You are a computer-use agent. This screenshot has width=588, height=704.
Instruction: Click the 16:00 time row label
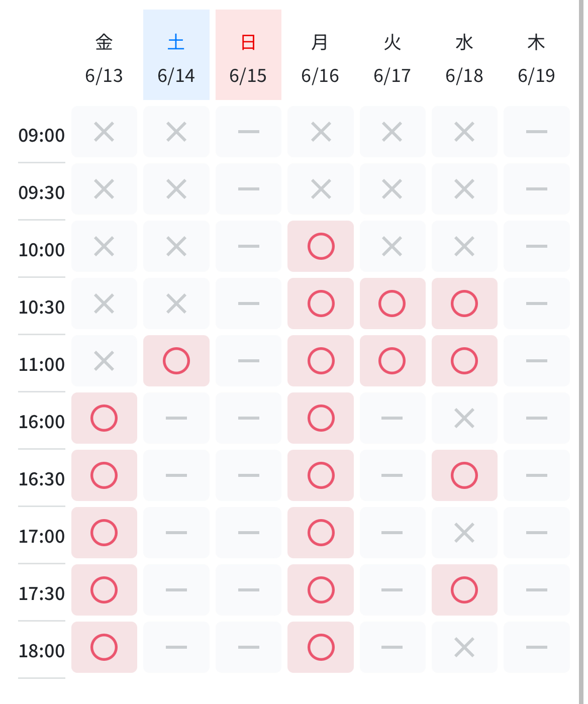pyautogui.click(x=42, y=422)
